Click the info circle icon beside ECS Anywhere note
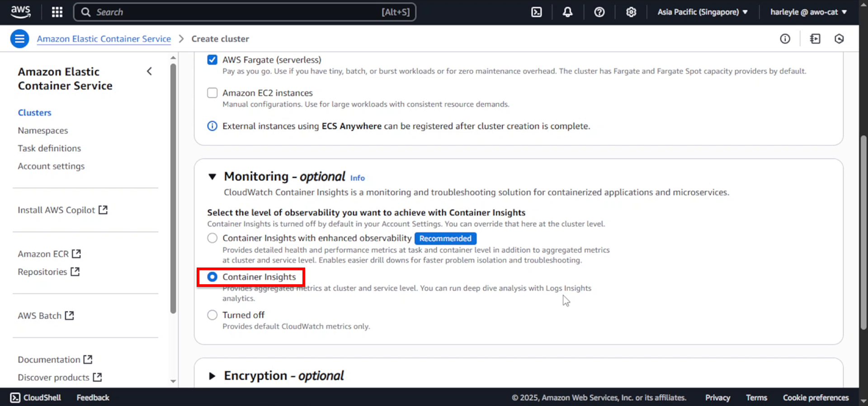 coord(212,126)
